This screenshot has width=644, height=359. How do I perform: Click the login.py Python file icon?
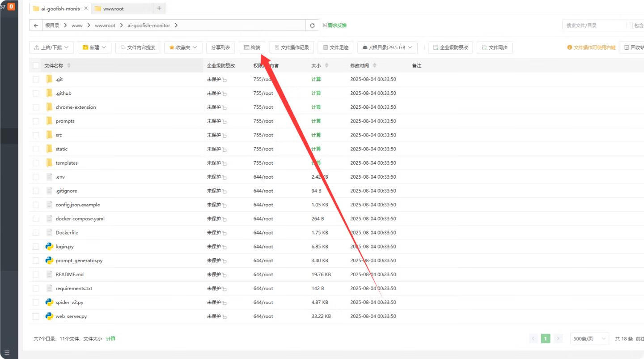pos(49,247)
